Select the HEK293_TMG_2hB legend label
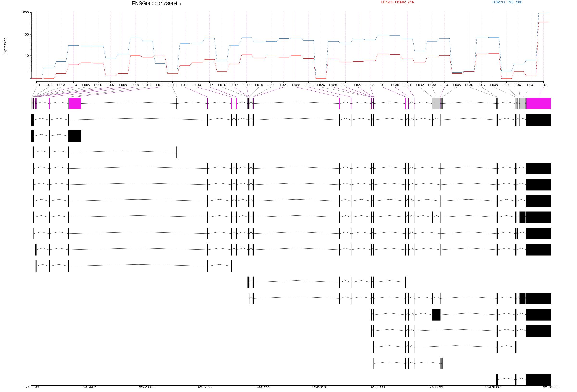Viewport: 577px width, 392px height. 507,2
